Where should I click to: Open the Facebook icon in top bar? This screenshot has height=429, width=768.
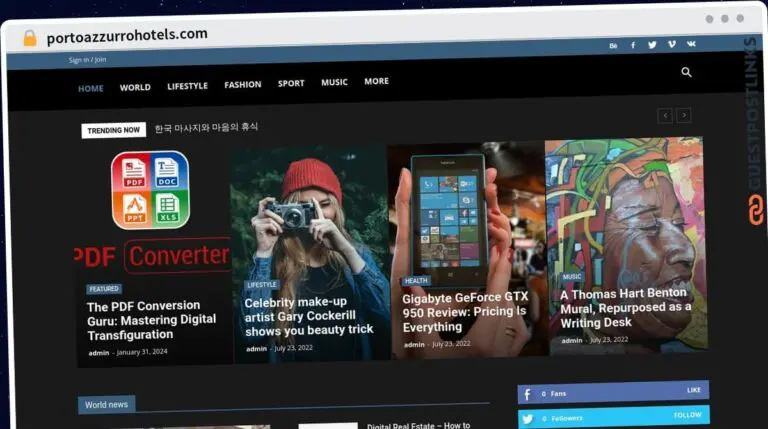click(x=632, y=45)
